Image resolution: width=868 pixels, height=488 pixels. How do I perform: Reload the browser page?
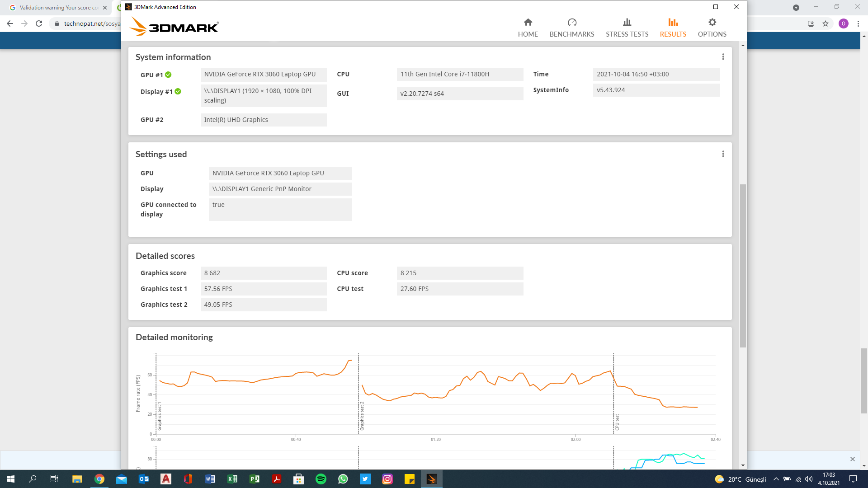(x=39, y=23)
